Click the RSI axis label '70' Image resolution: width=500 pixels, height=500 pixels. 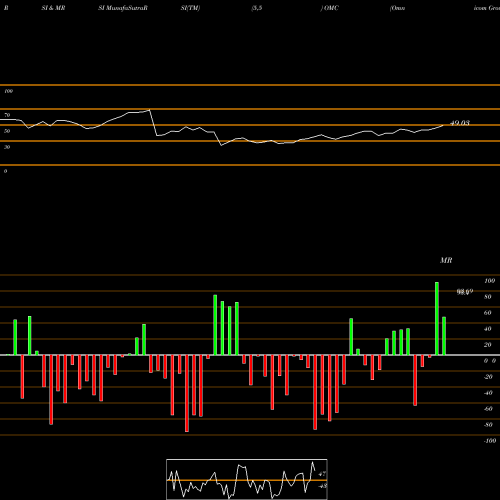(x=7, y=115)
